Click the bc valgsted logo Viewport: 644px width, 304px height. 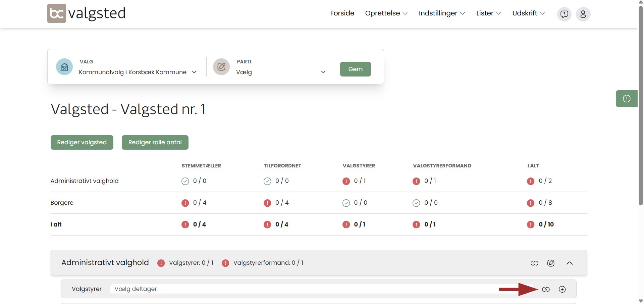coord(86,13)
